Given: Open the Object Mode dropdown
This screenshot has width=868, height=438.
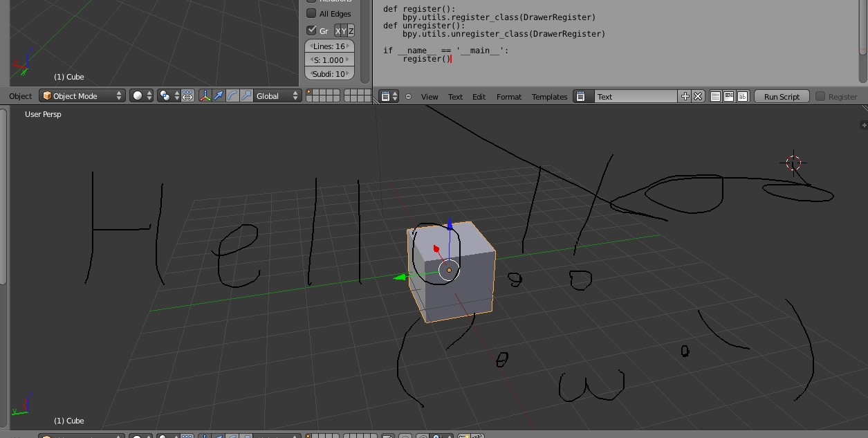Looking at the screenshot, I should point(82,96).
